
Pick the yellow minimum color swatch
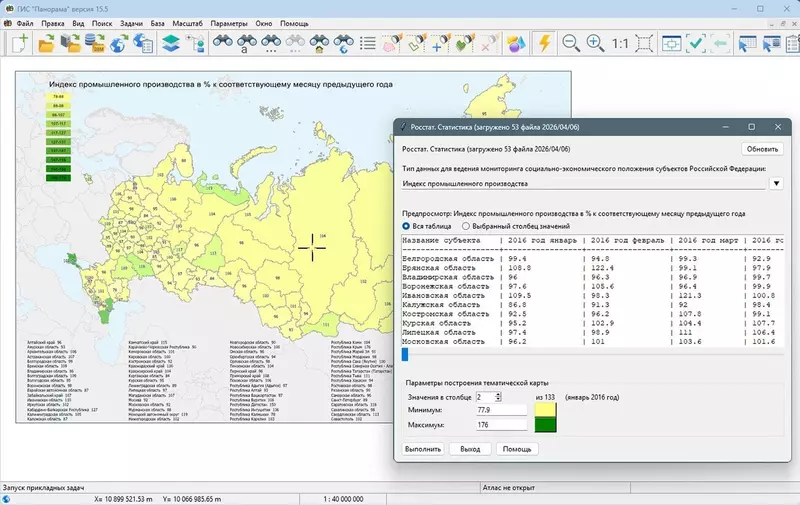(545, 410)
